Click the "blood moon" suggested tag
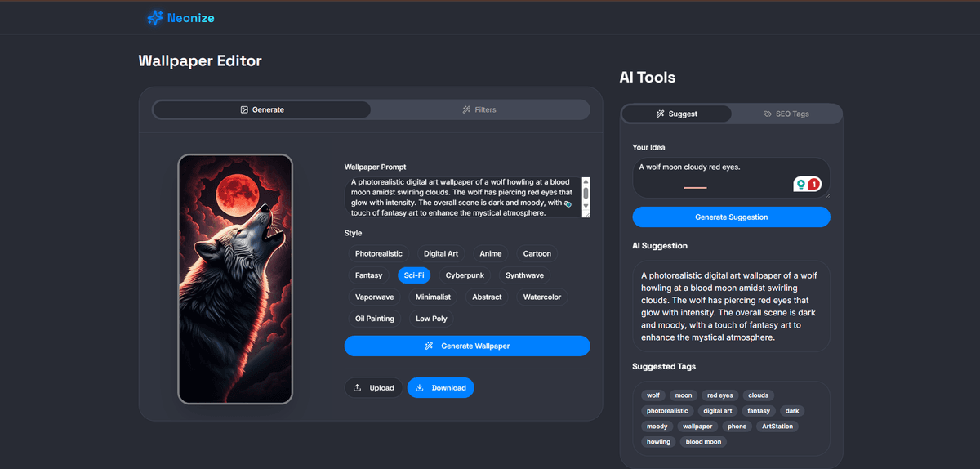This screenshot has width=980, height=469. coord(703,442)
